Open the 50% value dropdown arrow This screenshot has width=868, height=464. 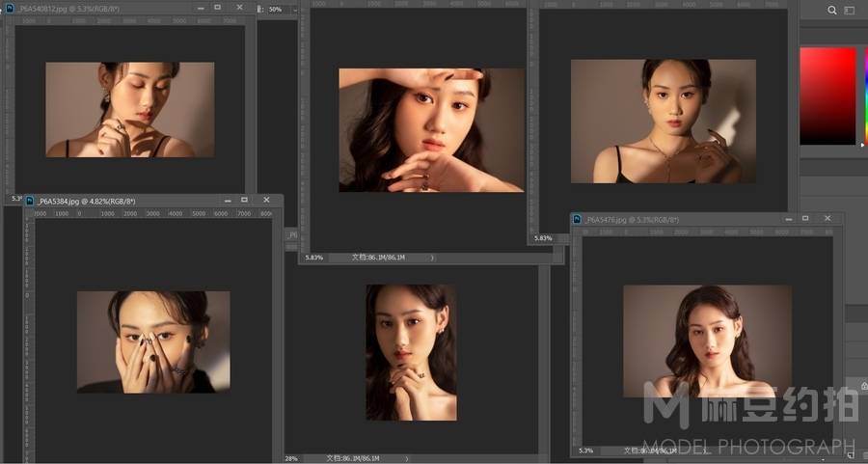click(295, 10)
